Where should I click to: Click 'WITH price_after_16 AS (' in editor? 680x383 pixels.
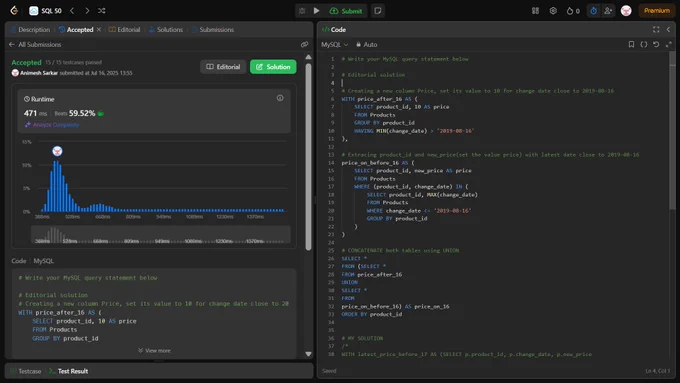click(379, 99)
